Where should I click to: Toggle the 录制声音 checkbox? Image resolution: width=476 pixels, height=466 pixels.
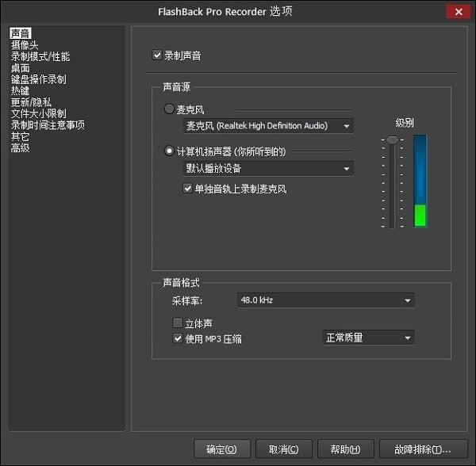click(156, 55)
